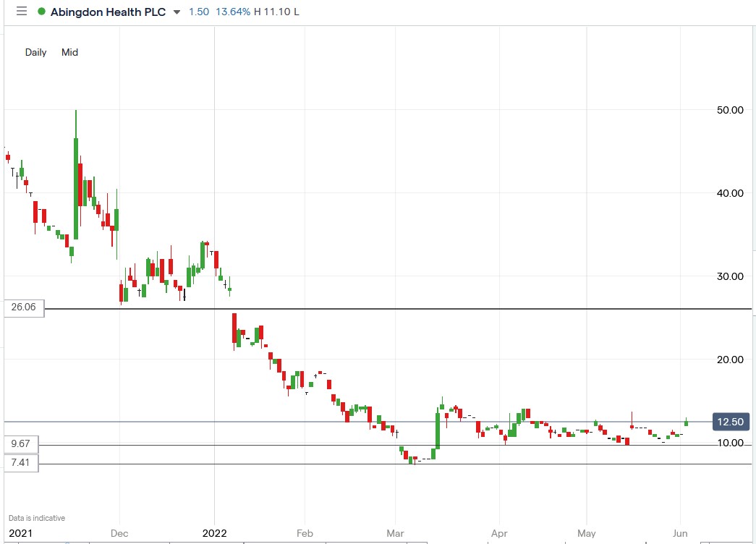Click the 7.41 price level label
This screenshot has width=756, height=544.
point(22,464)
